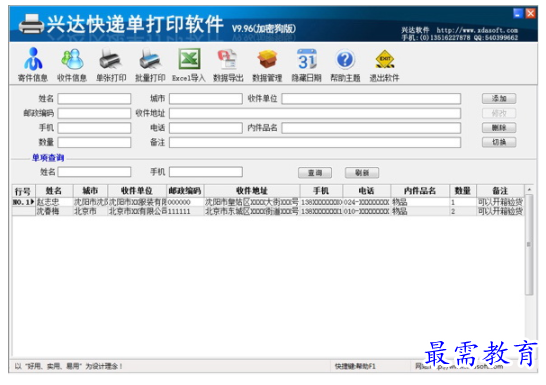Click the 切换 button
Viewport: 546px width, 385px height.
click(x=499, y=142)
